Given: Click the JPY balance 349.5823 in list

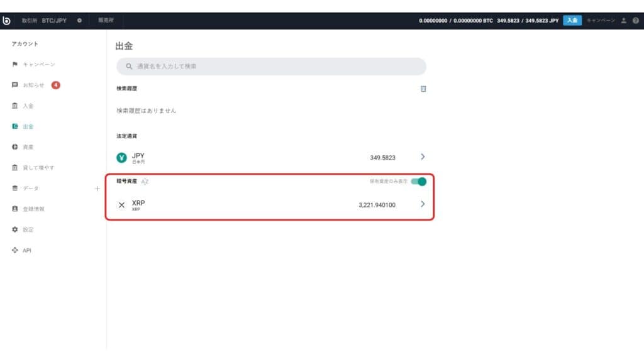Looking at the screenshot, I should tap(382, 158).
